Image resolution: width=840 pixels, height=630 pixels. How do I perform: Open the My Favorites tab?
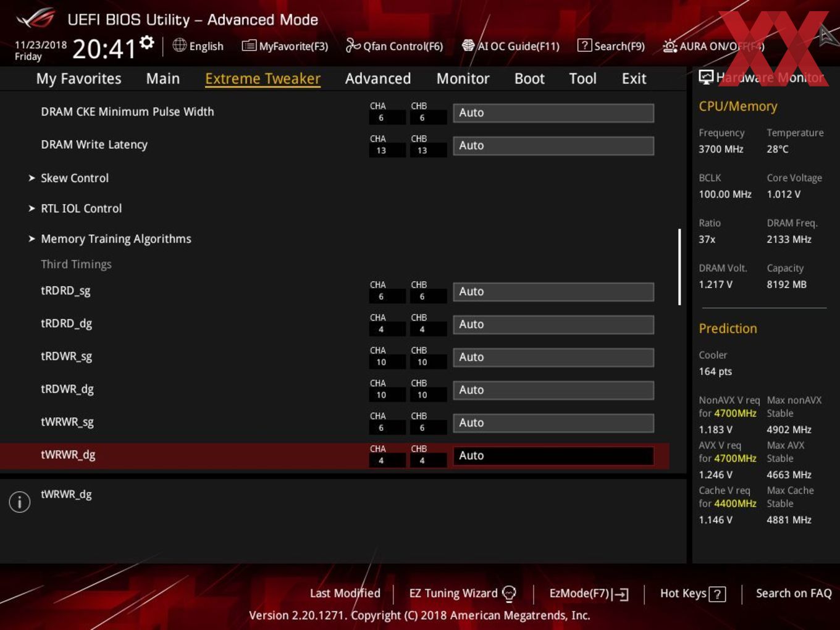point(78,78)
